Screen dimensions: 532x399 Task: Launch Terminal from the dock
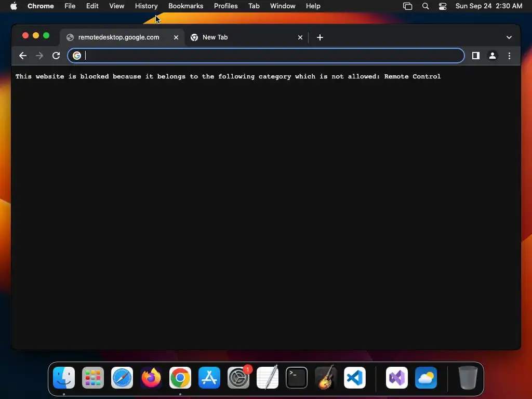pyautogui.click(x=297, y=378)
